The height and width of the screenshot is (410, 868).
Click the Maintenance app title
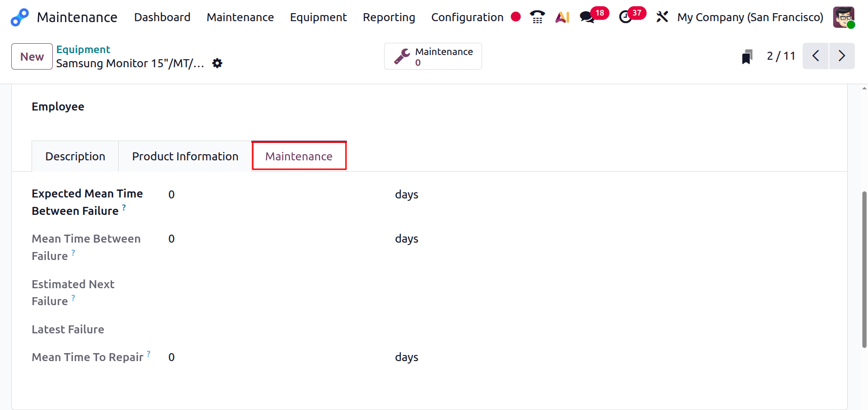tap(77, 17)
